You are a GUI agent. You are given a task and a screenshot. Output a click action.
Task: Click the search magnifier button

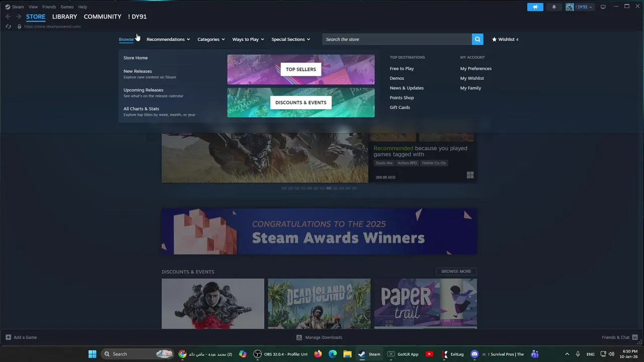[x=477, y=39]
